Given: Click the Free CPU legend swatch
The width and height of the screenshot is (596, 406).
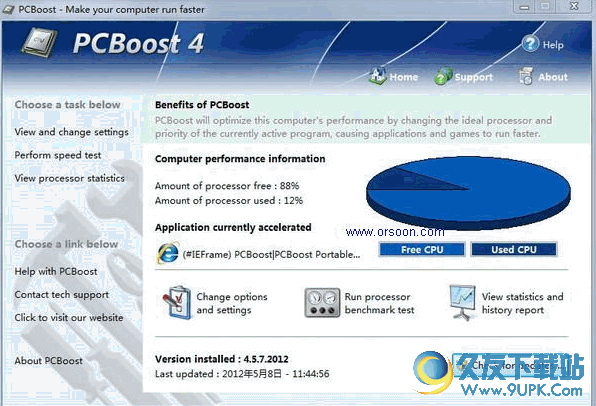Looking at the screenshot, I should click(422, 249).
